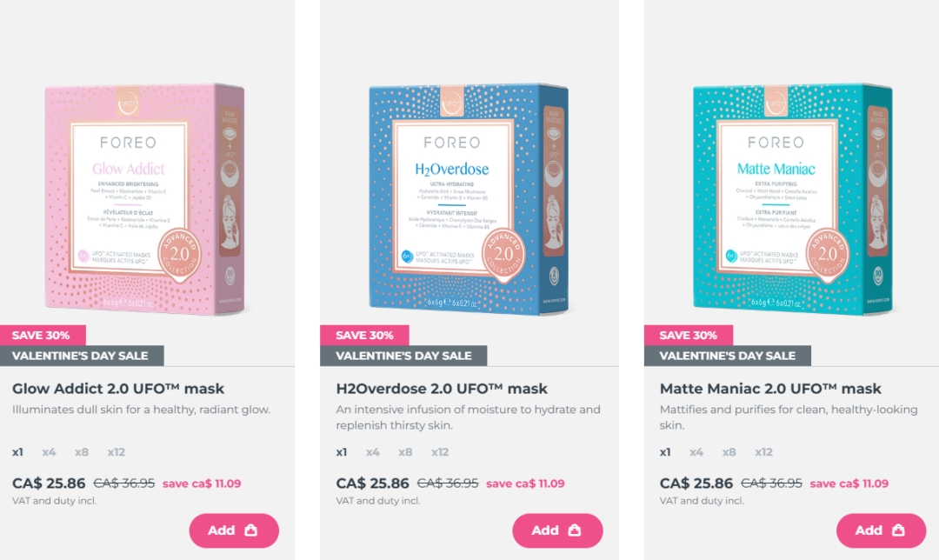
Task: Pick x8 pack for H2Overdose
Action: pyautogui.click(x=405, y=452)
